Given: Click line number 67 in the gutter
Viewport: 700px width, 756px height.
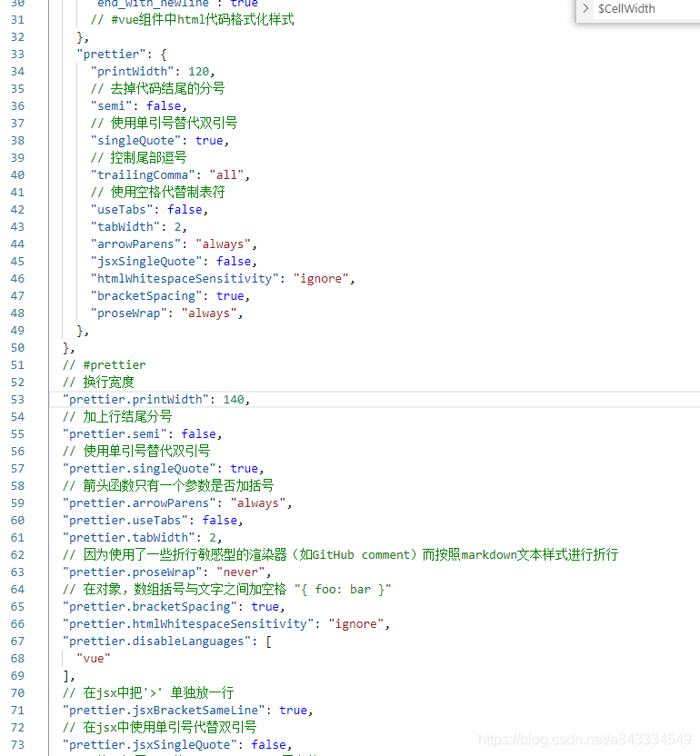Looking at the screenshot, I should pos(18,641).
